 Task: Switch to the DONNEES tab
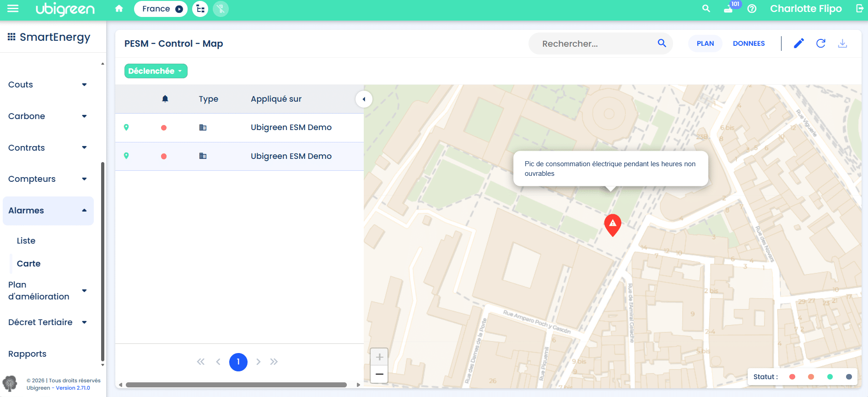coord(749,44)
